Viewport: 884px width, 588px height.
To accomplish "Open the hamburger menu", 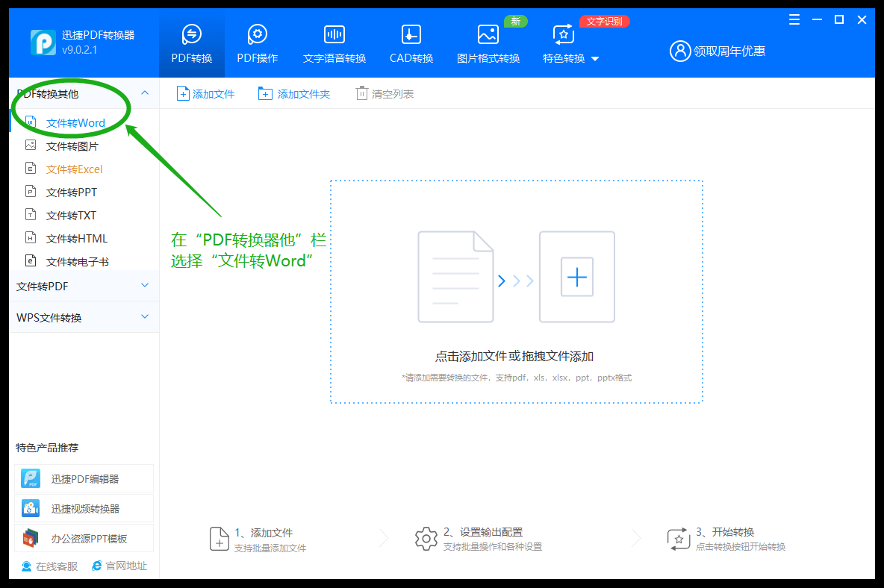I will pos(794,20).
